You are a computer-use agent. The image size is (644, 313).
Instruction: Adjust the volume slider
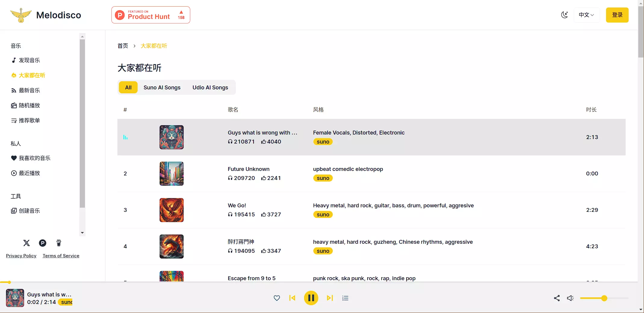tap(604, 298)
